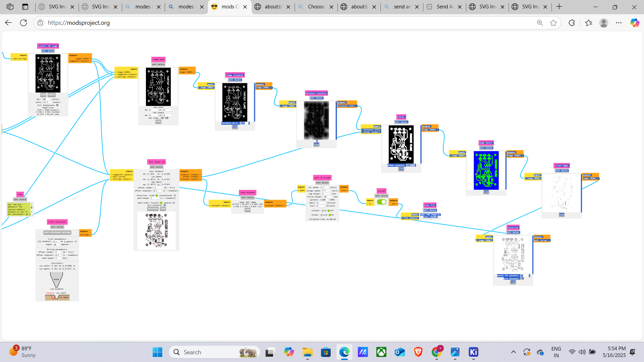View site information lock icon
Screen dimensions: 644x362
(40, 23)
